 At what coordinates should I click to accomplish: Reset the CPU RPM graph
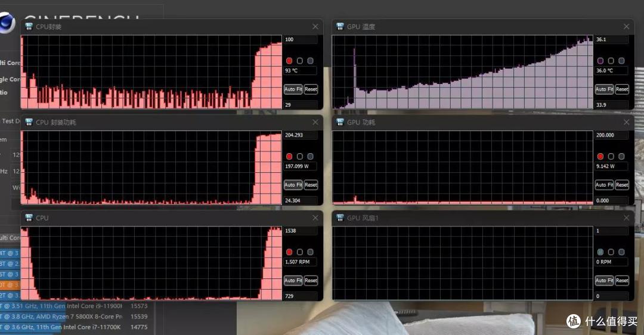[311, 280]
